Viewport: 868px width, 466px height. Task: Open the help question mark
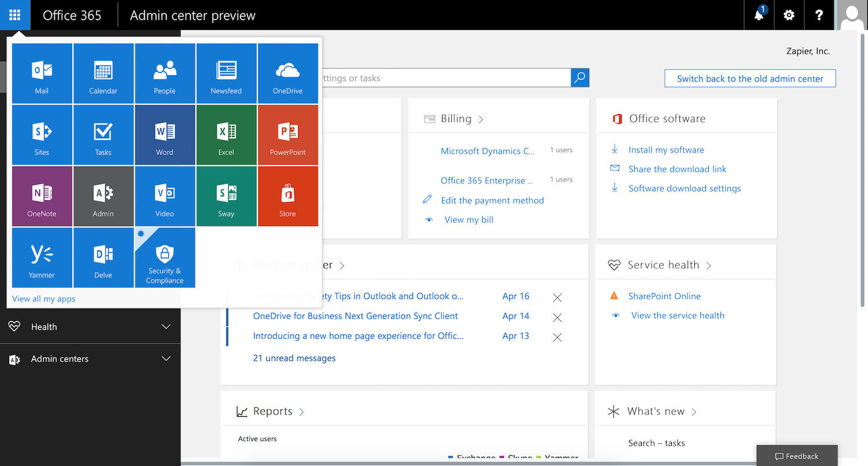[x=819, y=15]
